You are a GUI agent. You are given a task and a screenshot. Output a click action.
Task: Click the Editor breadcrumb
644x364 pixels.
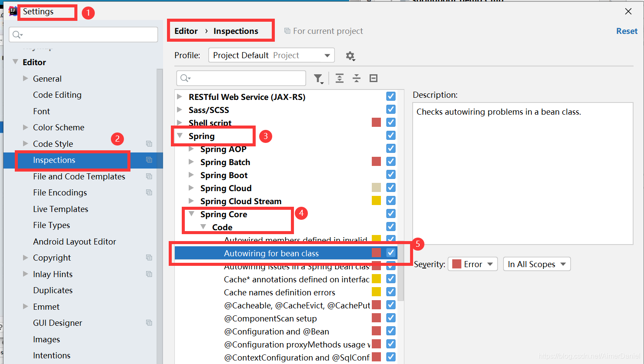pyautogui.click(x=186, y=31)
